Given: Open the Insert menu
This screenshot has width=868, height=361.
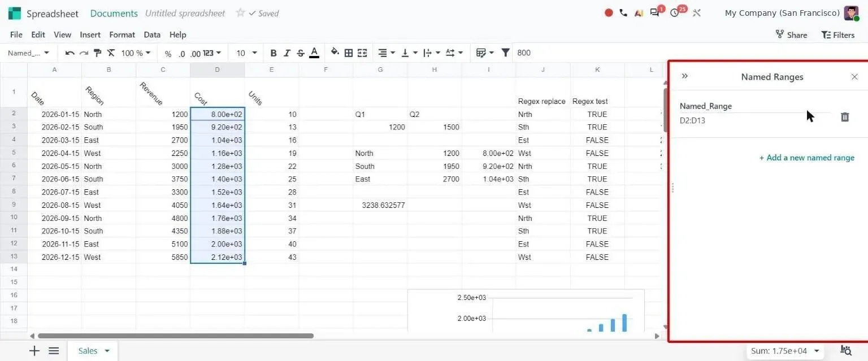Looking at the screenshot, I should tap(90, 34).
